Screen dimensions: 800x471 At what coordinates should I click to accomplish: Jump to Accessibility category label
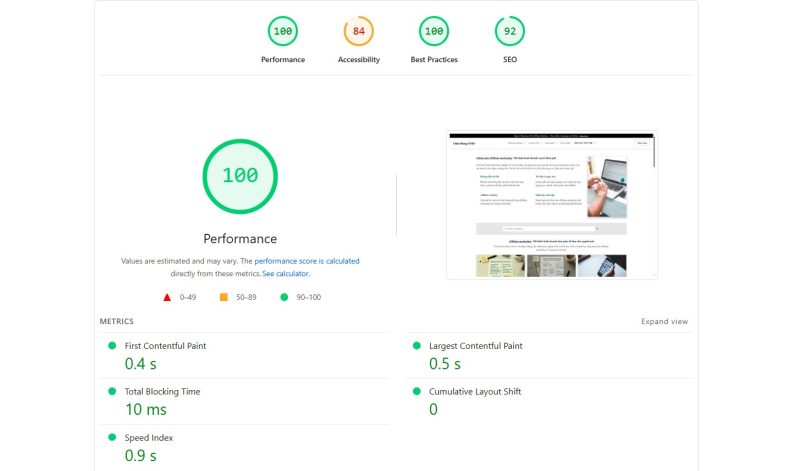pos(359,60)
